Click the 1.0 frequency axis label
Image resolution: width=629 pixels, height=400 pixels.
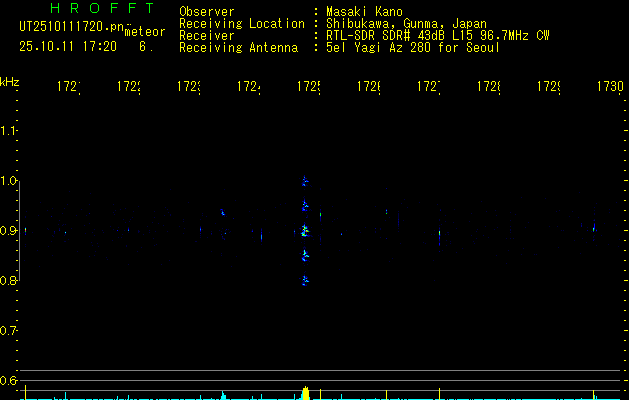[8, 181]
